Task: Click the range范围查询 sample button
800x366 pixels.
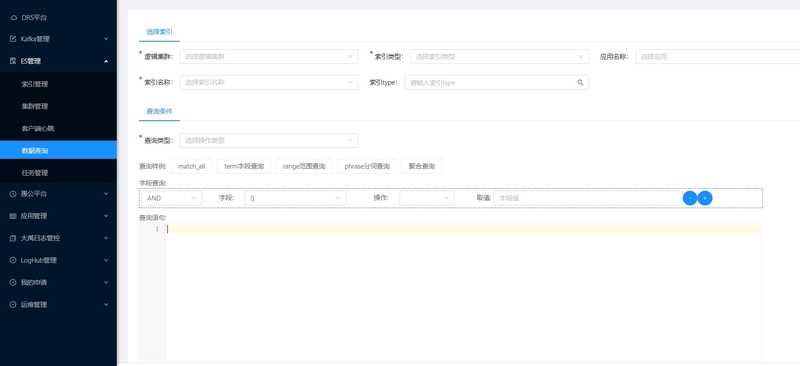Action: tap(304, 166)
